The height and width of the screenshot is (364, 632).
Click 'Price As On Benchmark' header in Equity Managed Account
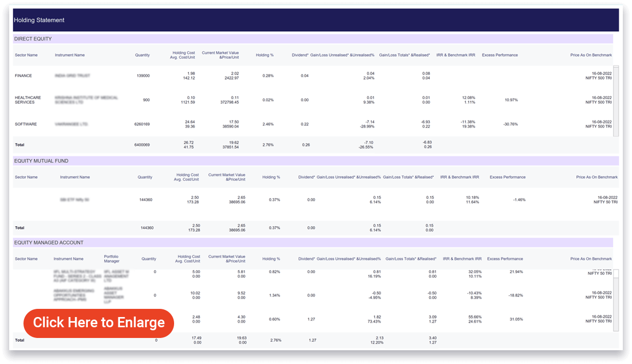591,259
